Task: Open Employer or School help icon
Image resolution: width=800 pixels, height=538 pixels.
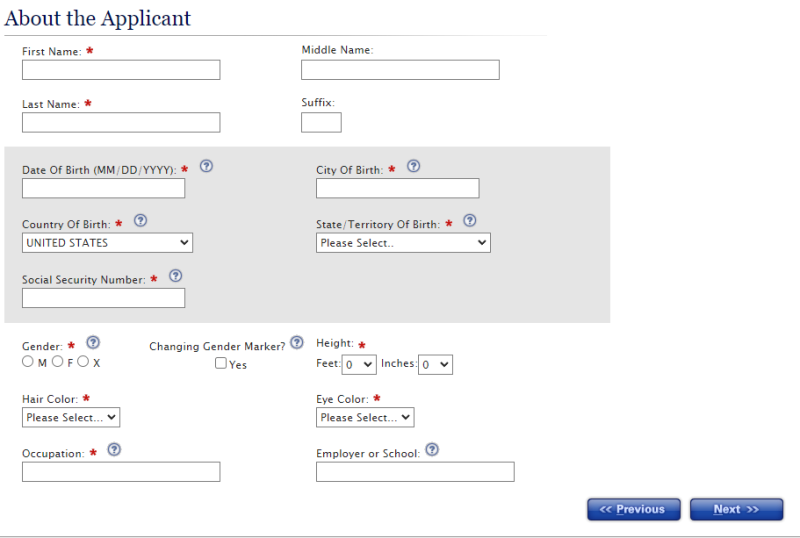Action: 432,450
